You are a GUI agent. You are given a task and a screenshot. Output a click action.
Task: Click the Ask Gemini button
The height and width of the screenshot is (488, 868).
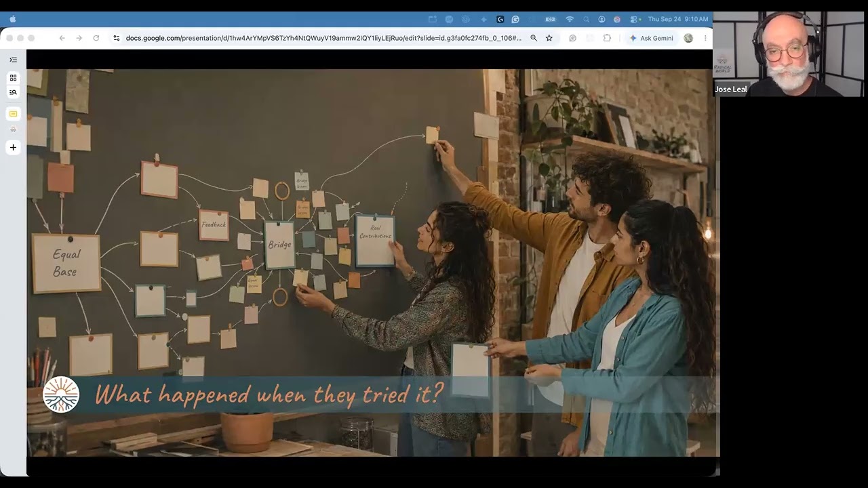[651, 38]
